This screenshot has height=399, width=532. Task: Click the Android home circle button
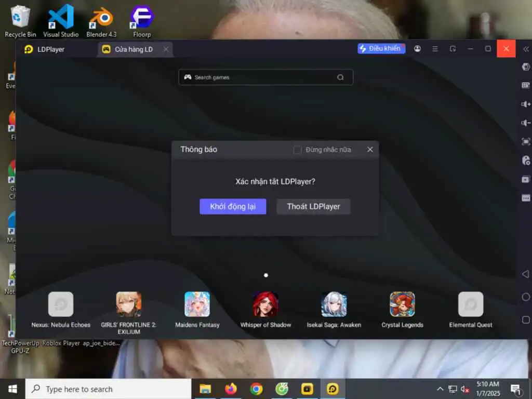(526, 297)
